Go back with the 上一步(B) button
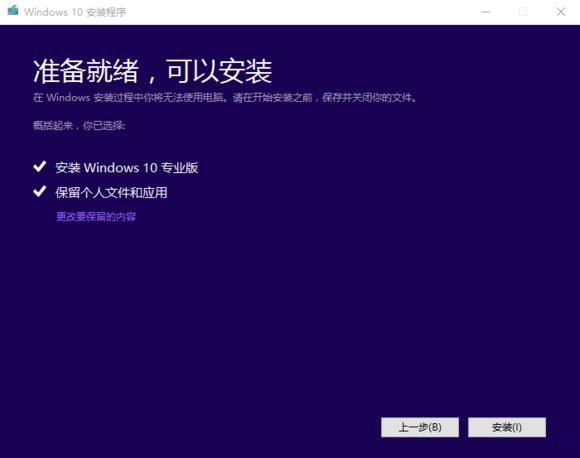 tap(420, 427)
